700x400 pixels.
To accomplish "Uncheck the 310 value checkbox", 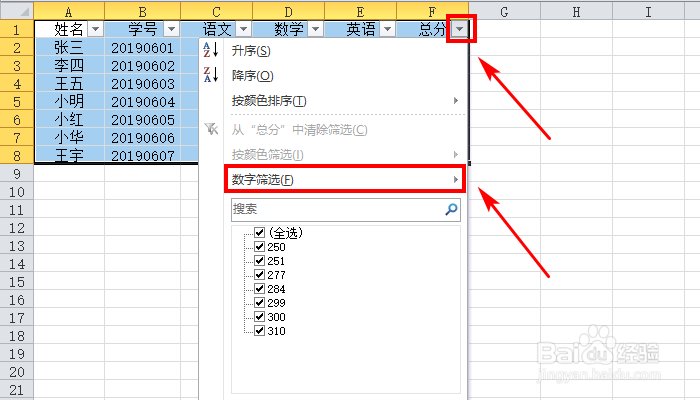I will (259, 330).
